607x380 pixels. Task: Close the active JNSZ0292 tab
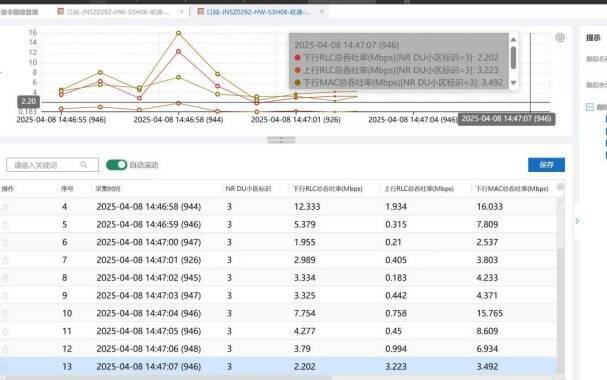322,12
